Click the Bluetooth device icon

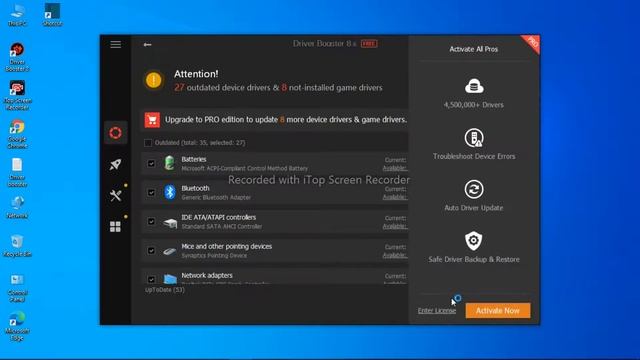click(170, 192)
